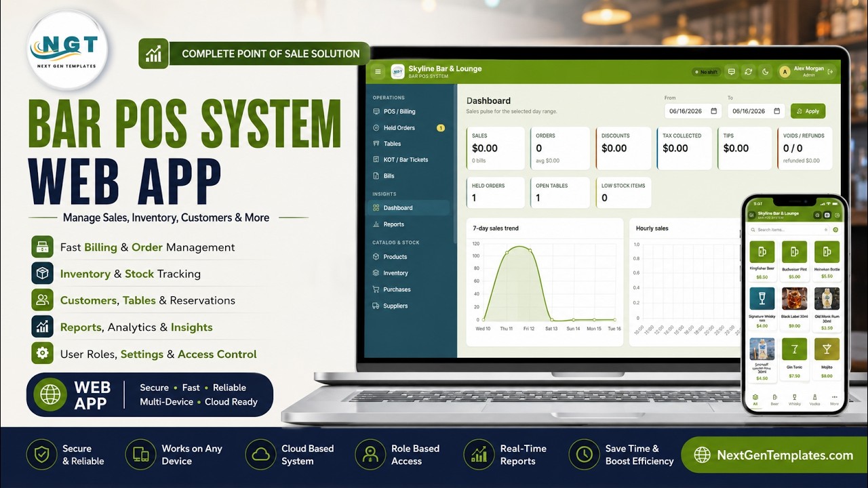Click the refresh sync icon in header

748,72
